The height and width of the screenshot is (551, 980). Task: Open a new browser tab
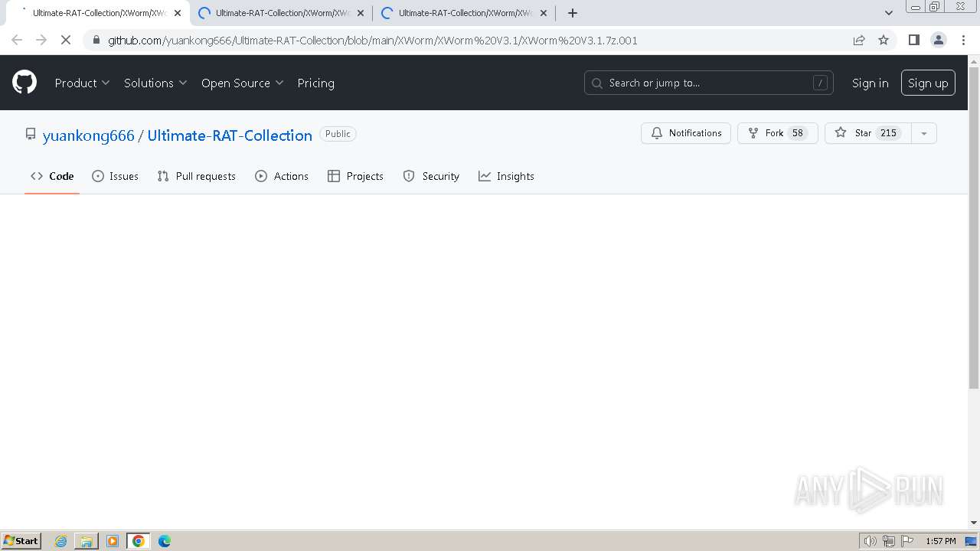click(x=572, y=13)
